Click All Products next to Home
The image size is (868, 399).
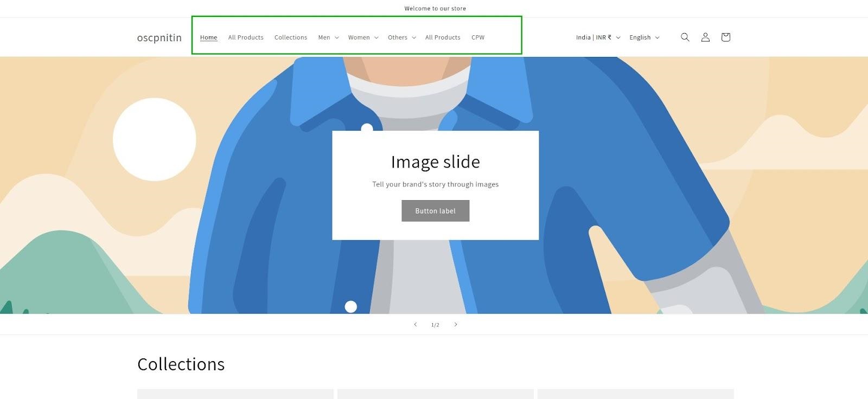click(246, 37)
